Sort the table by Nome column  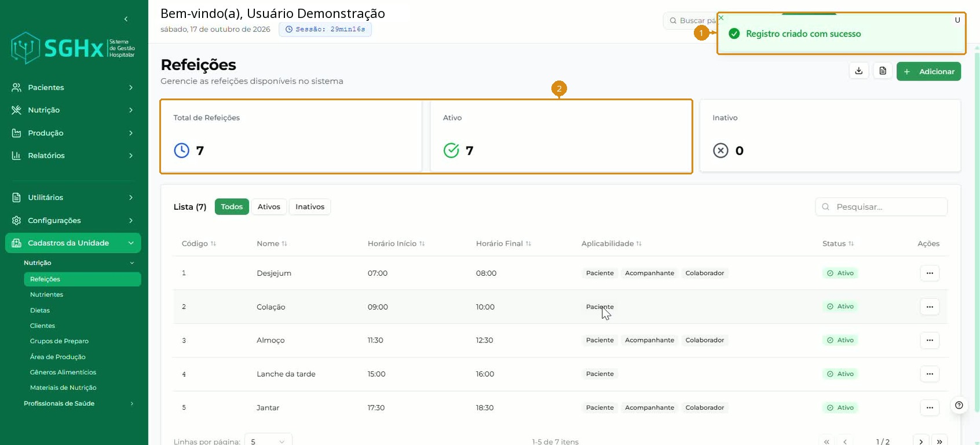coord(272,243)
